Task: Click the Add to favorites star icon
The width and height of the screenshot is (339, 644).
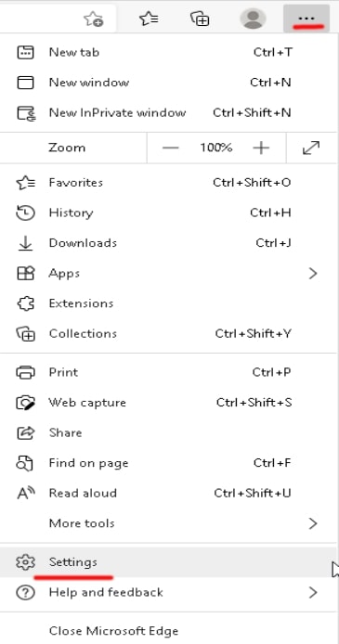Action: 93,19
